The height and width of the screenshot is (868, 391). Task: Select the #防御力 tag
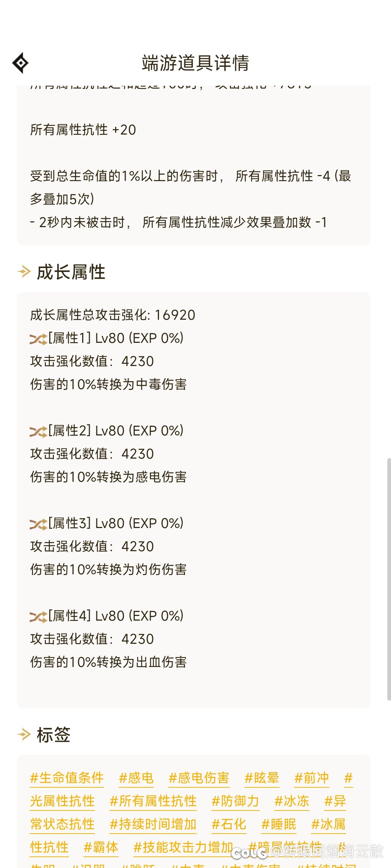[x=235, y=801]
